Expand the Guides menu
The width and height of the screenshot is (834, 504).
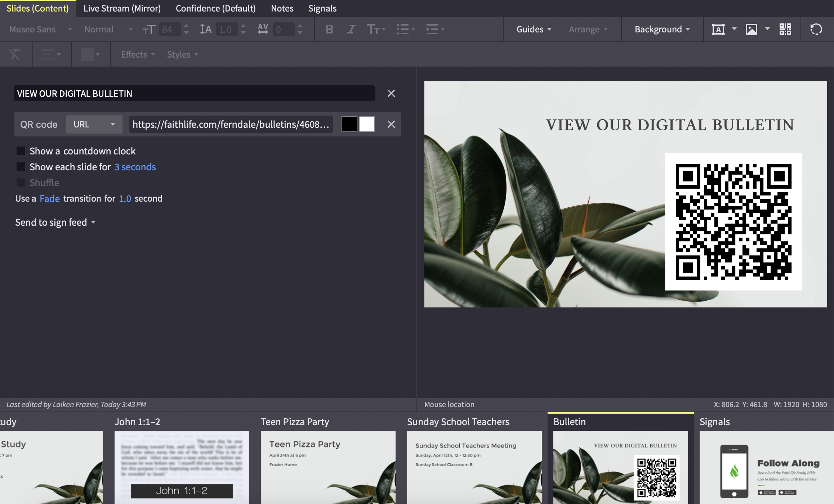pyautogui.click(x=534, y=29)
